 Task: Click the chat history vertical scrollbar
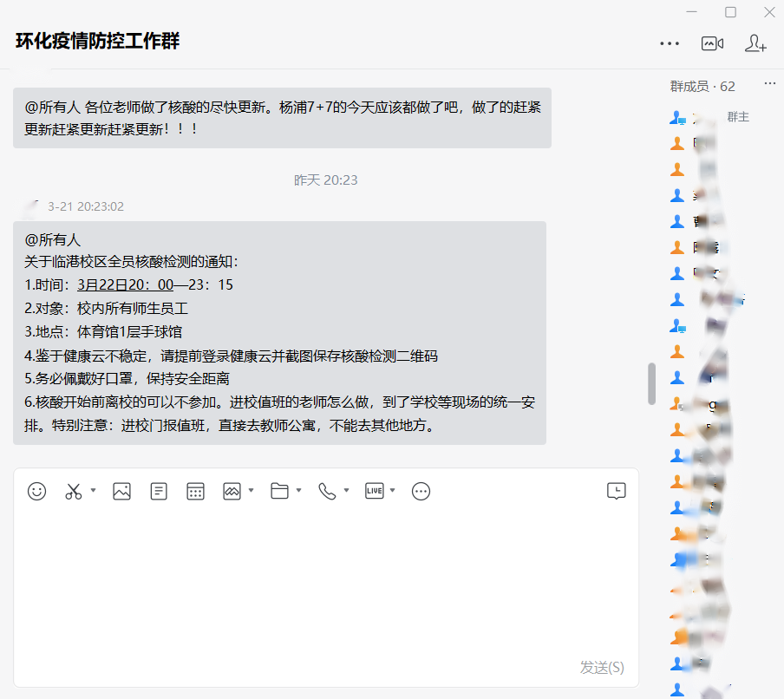tap(651, 383)
